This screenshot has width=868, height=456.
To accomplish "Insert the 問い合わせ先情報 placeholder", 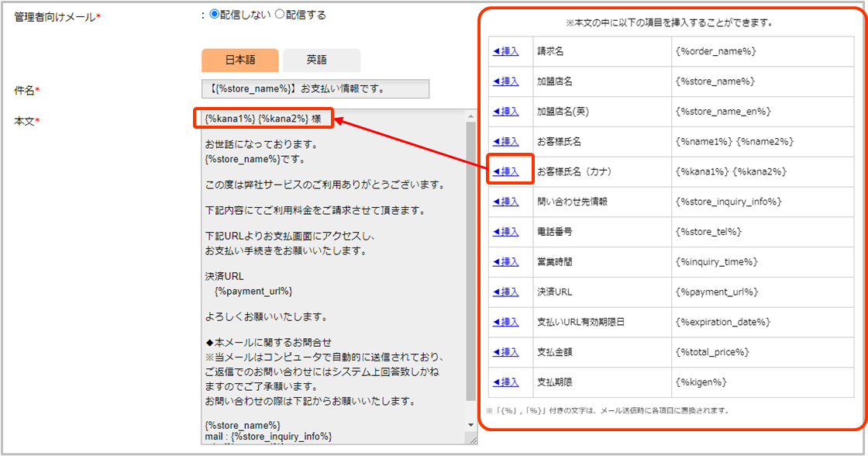I will coord(505,202).
